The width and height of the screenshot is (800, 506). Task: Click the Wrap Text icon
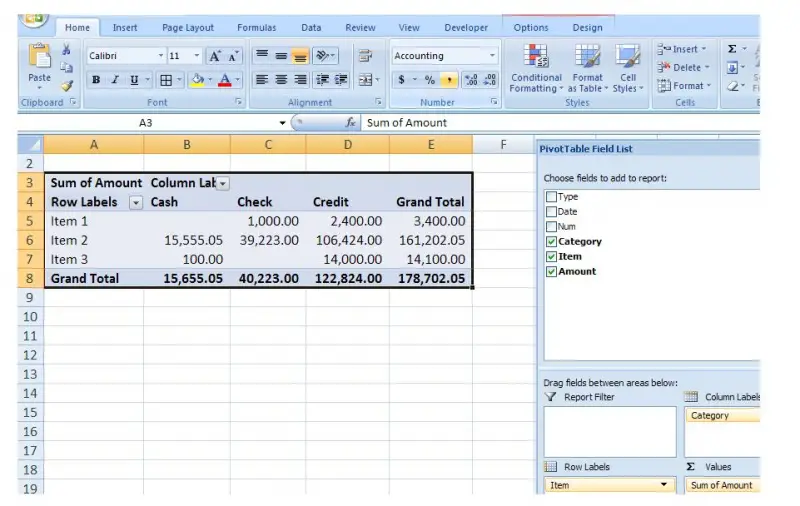(x=365, y=55)
